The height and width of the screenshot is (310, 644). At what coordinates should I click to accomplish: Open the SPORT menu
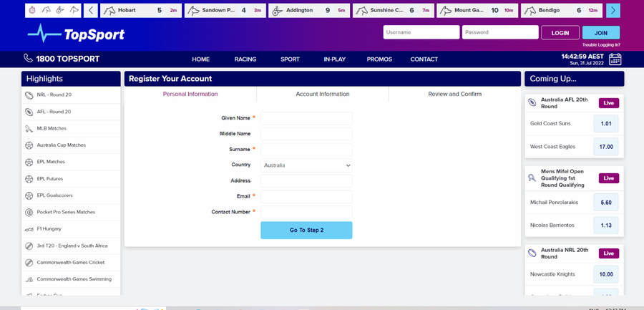pyautogui.click(x=290, y=59)
